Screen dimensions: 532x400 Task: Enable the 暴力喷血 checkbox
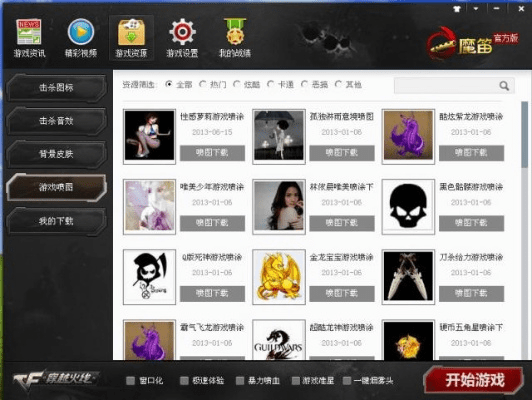tap(240, 381)
